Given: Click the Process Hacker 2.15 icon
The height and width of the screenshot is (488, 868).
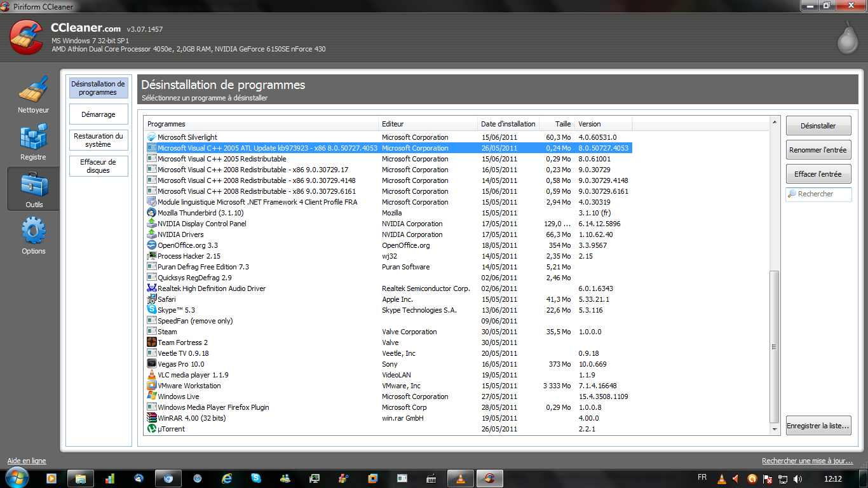Looking at the screenshot, I should (152, 256).
